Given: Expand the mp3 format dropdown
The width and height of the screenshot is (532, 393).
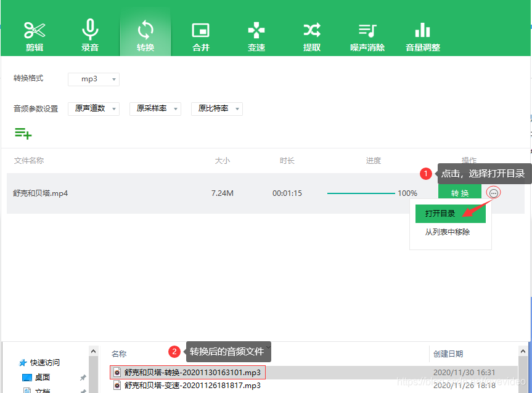Looking at the screenshot, I should point(94,79).
